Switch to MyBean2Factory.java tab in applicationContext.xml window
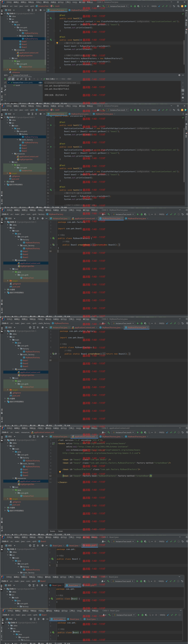 click(137, 436)
